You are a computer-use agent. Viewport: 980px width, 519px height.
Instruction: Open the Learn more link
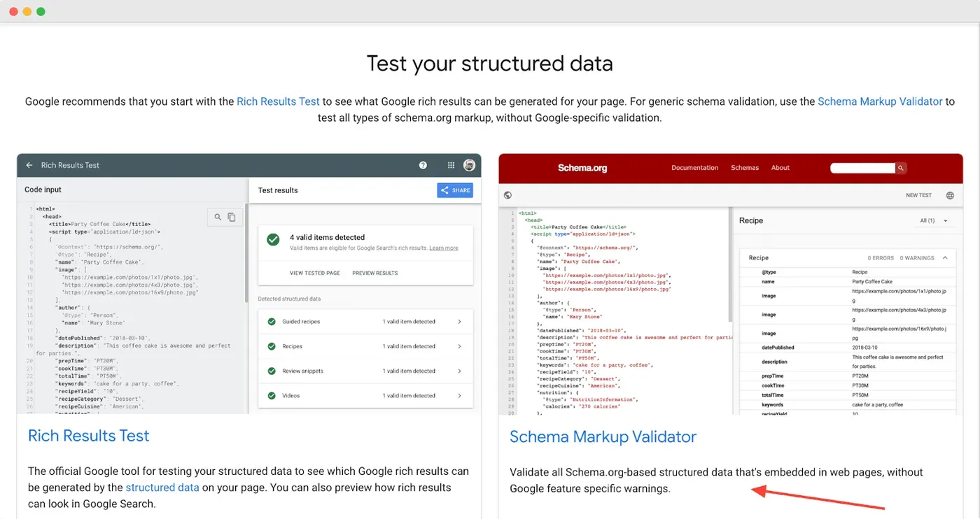click(x=444, y=248)
